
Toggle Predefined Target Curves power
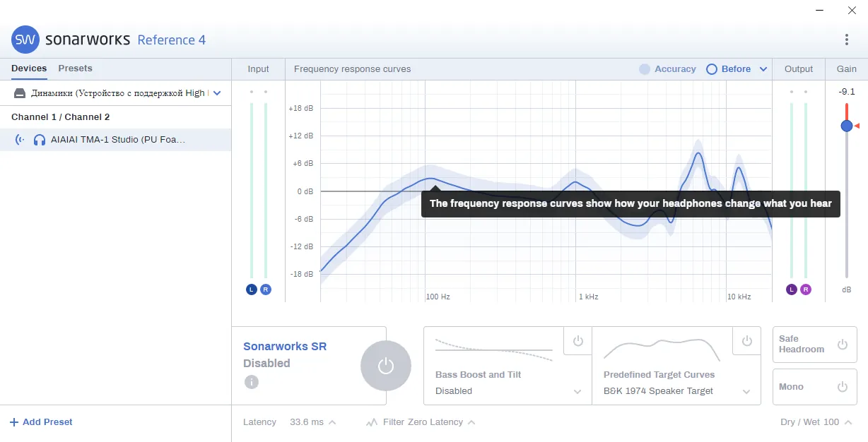[x=747, y=341]
